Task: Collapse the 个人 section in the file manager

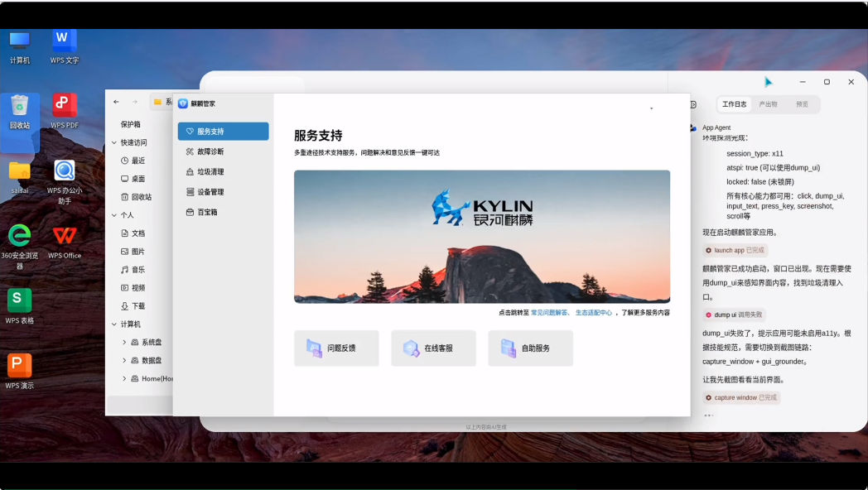Action: 114,215
